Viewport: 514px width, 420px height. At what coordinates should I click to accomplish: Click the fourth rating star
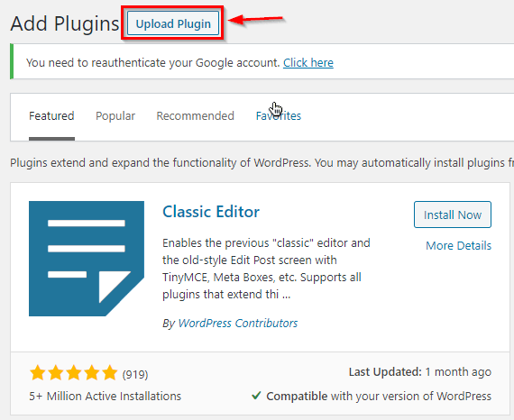[x=92, y=373]
